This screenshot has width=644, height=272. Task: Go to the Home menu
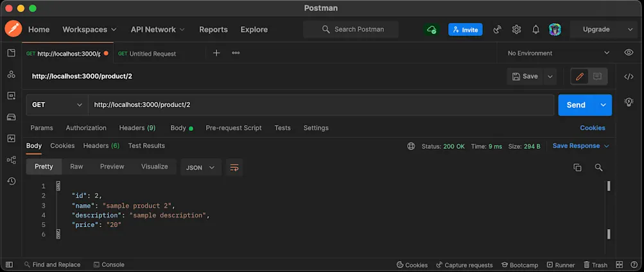click(39, 30)
